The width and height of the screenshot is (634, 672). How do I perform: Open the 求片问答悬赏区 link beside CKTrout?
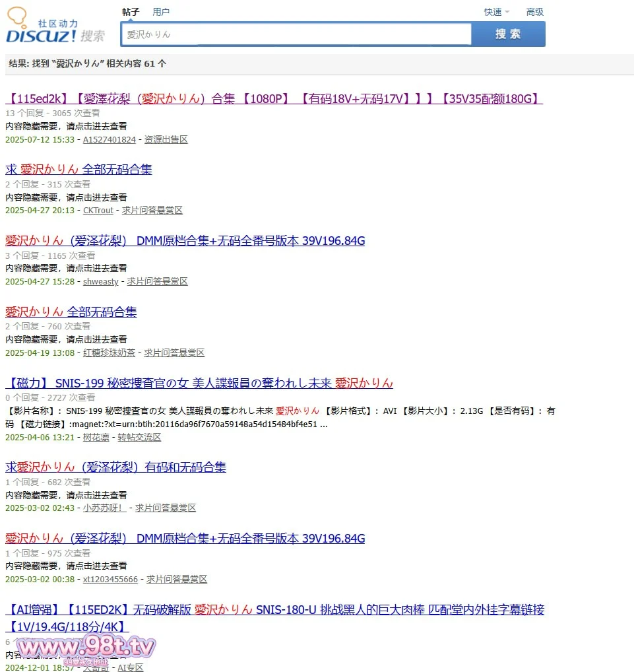pos(152,211)
